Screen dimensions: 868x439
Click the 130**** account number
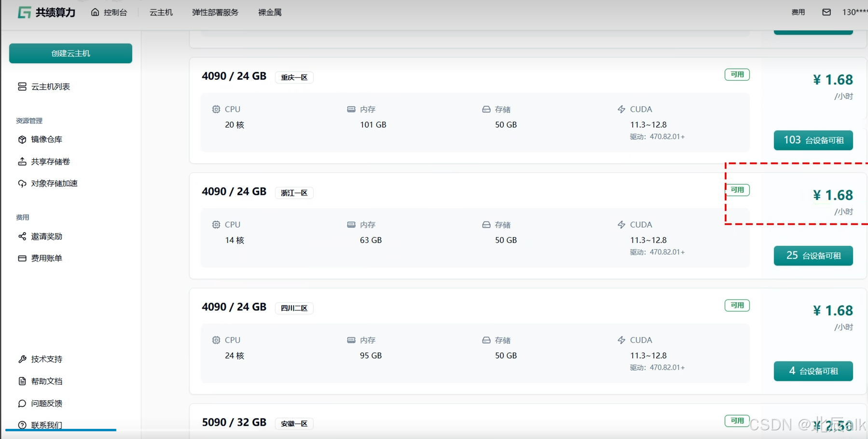point(854,12)
